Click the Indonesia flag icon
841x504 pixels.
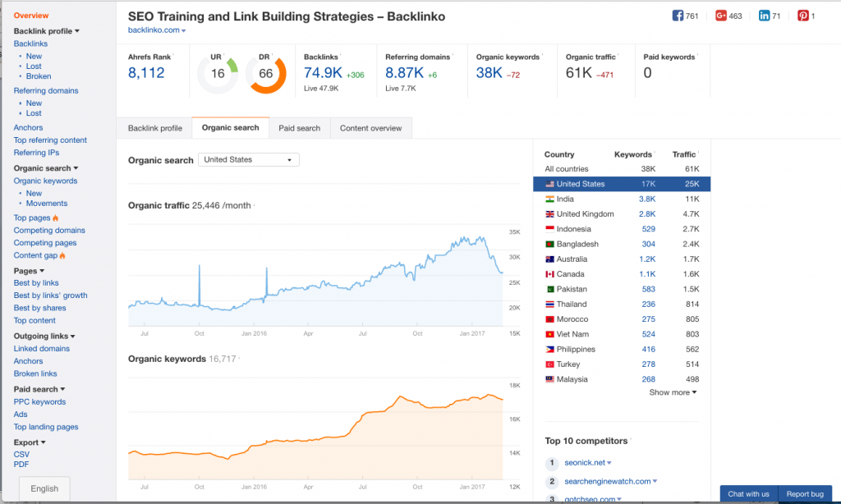549,229
